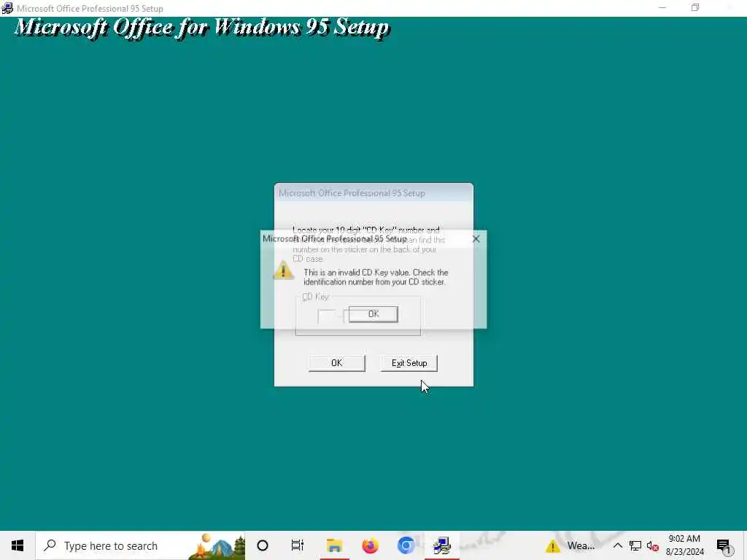Click the search magnifier icon on taskbar
747x560 pixels.
click(x=50, y=545)
